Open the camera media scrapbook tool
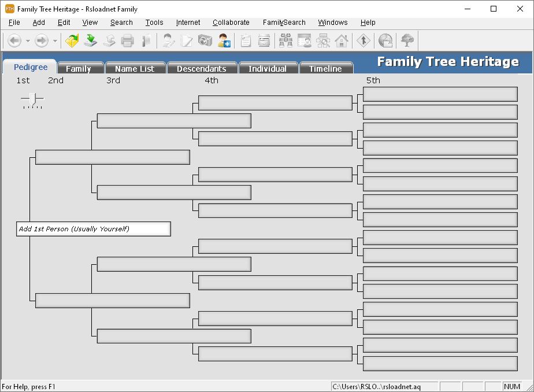 pos(205,40)
